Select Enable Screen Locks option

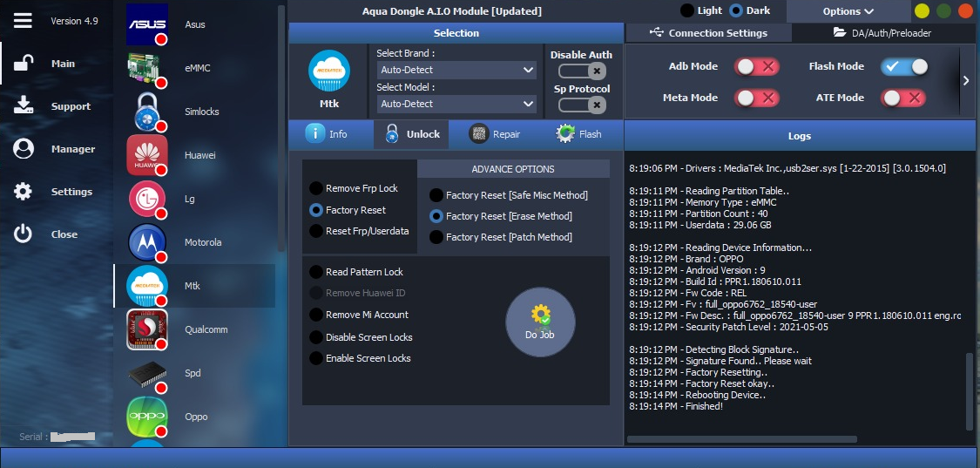[x=360, y=358]
